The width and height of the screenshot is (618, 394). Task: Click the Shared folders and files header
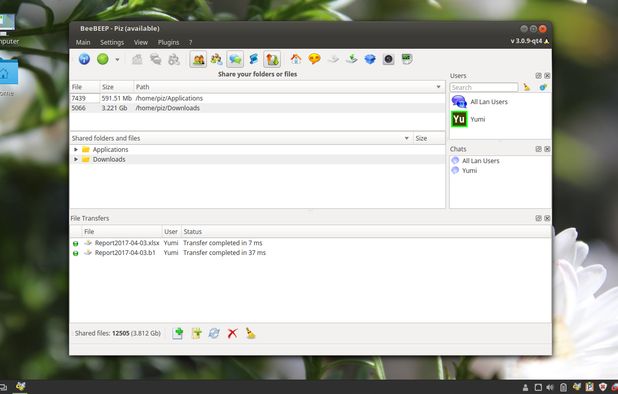[241, 138]
